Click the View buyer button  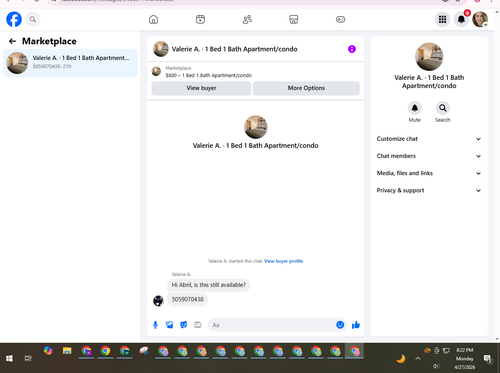[201, 88]
